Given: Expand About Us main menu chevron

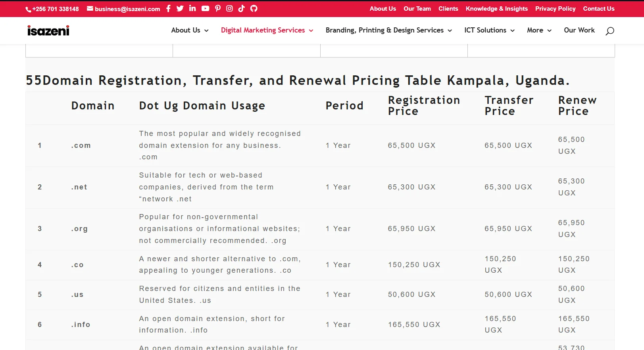Looking at the screenshot, I should (206, 31).
